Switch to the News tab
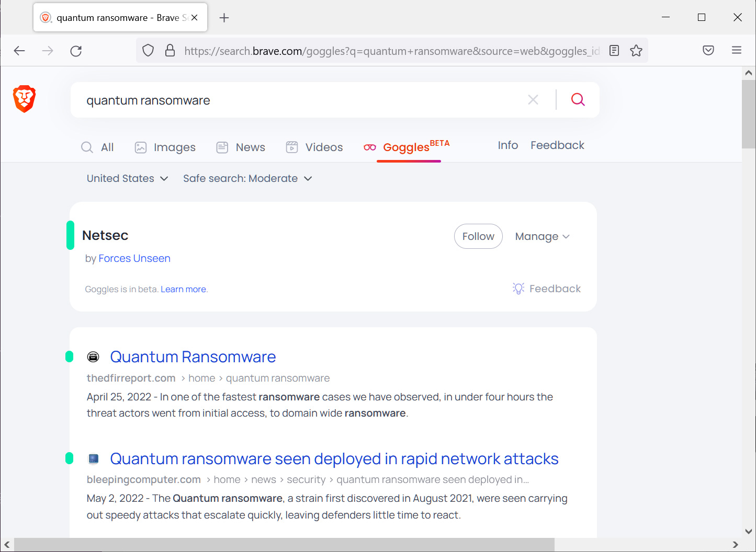This screenshot has width=756, height=552. pos(241,147)
